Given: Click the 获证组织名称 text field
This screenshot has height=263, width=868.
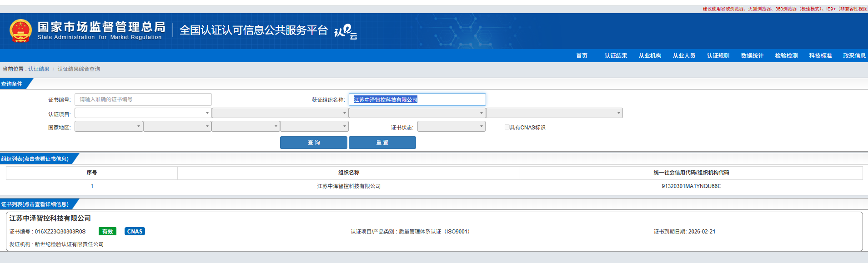Looking at the screenshot, I should click(417, 99).
